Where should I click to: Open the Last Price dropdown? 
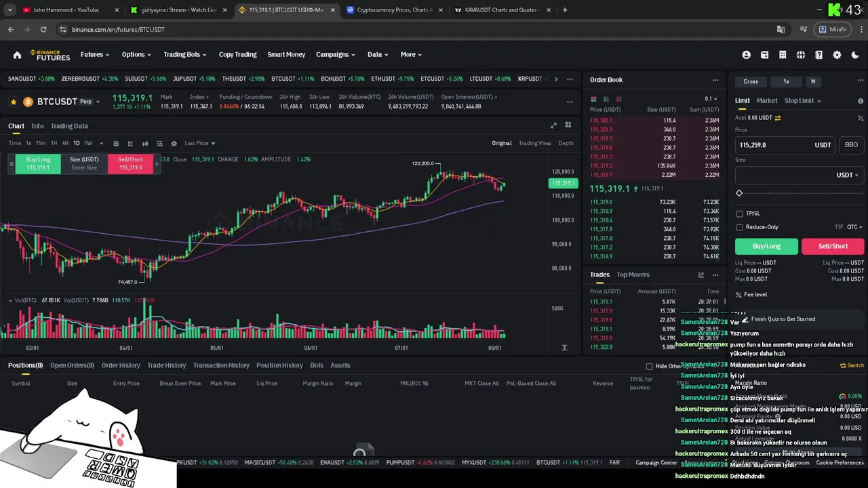point(199,144)
